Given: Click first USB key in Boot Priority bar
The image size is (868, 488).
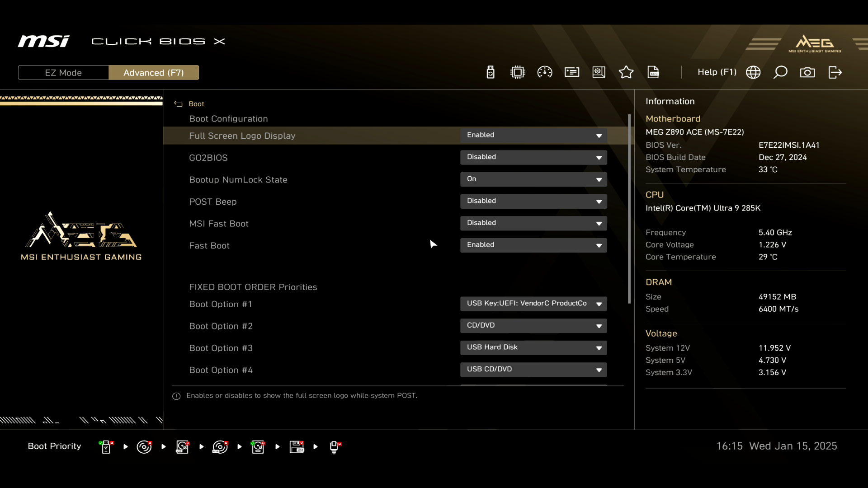Looking at the screenshot, I should pyautogui.click(x=106, y=447).
